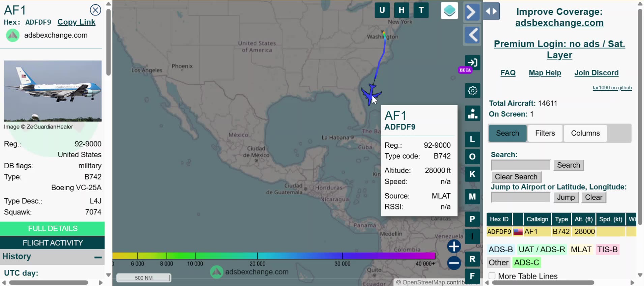Open adsbexchange.com Improve Coverage link

[559, 23]
